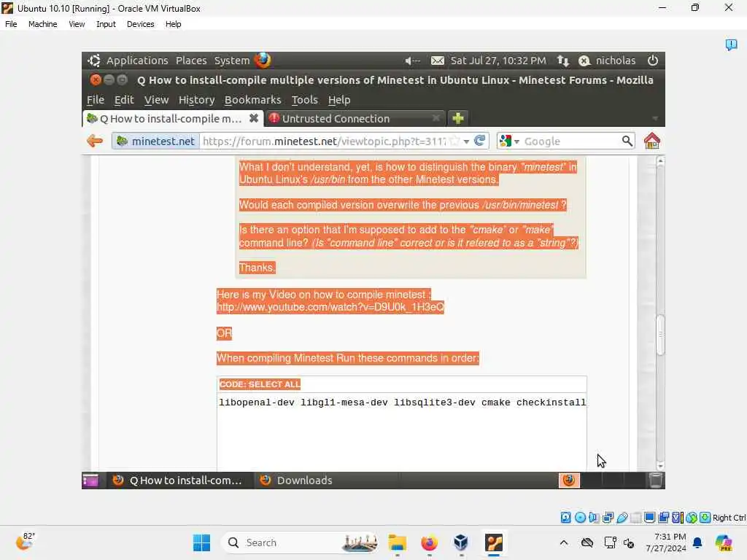Open the Ubuntu mail envelope indicator
This screenshot has width=747, height=560.
tap(438, 61)
